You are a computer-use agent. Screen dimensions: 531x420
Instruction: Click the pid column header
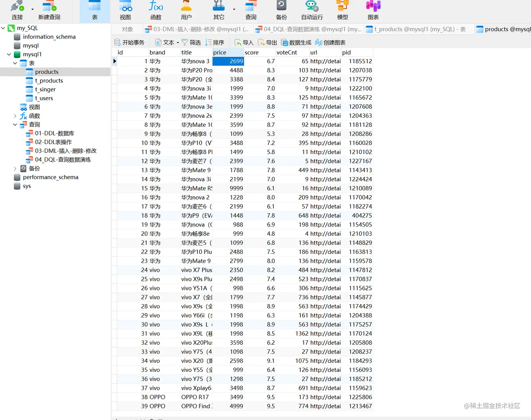358,52
